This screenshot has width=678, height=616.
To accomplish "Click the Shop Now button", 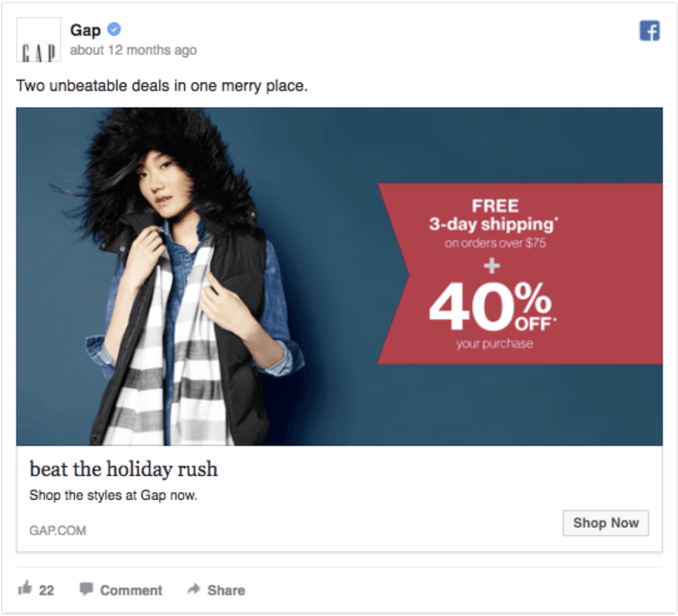I will [x=605, y=523].
